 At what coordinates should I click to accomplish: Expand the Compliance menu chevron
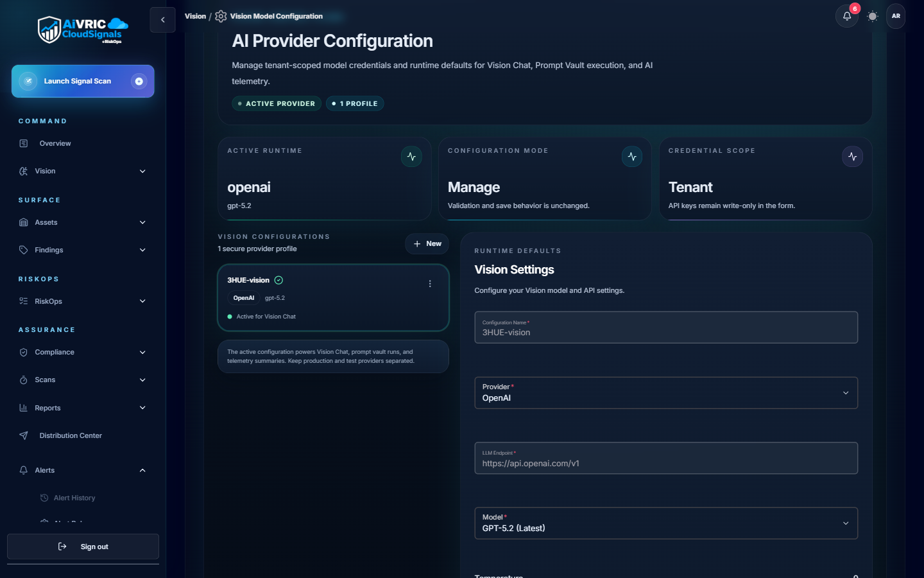(x=142, y=352)
